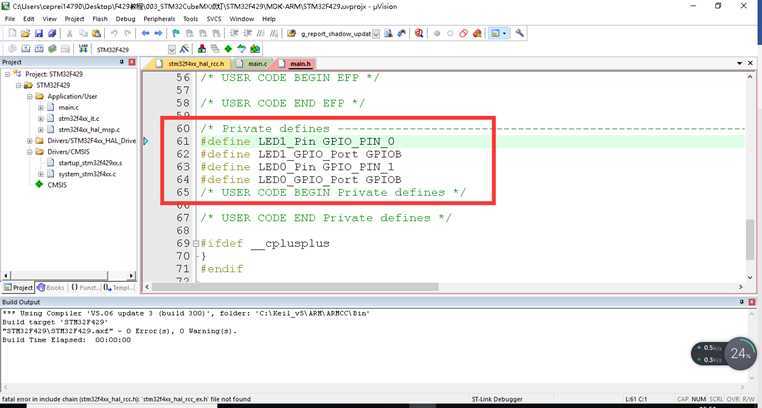Collapse the Project: STM32F429 root node
Viewport: 762px width, 408px height.
[x=8, y=74]
